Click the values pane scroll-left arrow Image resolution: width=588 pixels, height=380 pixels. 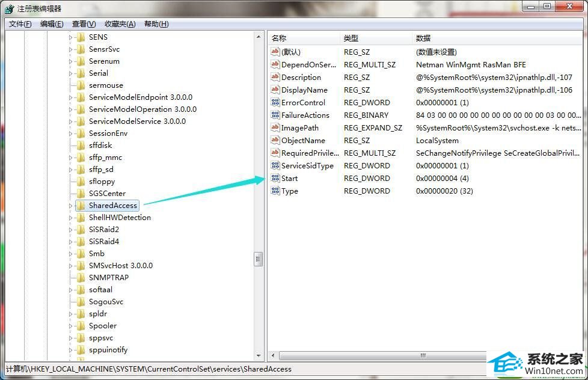[x=273, y=355]
